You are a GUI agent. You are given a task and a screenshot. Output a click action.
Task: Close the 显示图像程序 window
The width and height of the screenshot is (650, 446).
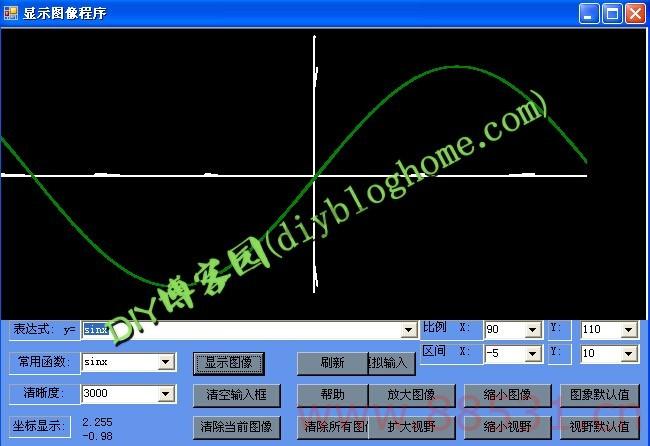click(635, 13)
